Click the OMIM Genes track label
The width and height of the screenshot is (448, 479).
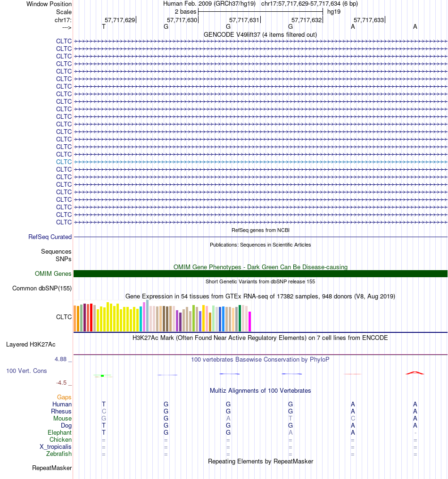tap(53, 274)
